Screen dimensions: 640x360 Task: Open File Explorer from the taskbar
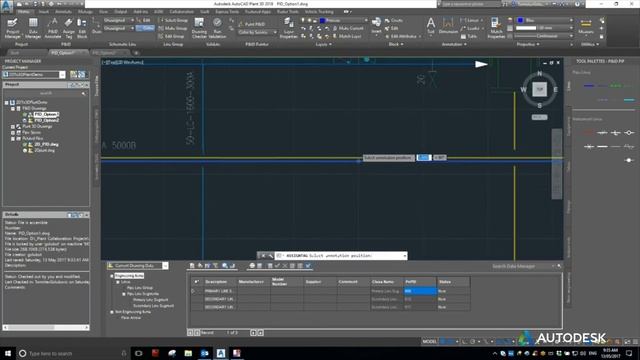pos(188,353)
